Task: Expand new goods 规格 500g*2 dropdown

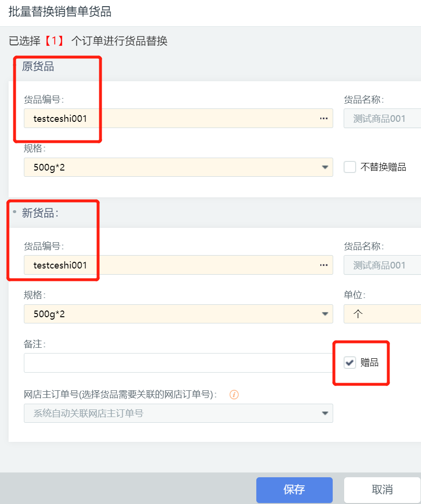Action: click(178, 314)
